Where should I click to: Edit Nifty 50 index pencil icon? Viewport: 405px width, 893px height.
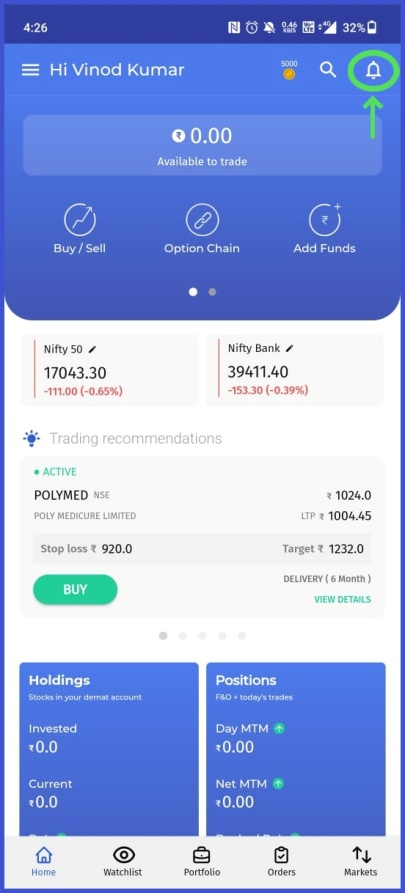93,349
